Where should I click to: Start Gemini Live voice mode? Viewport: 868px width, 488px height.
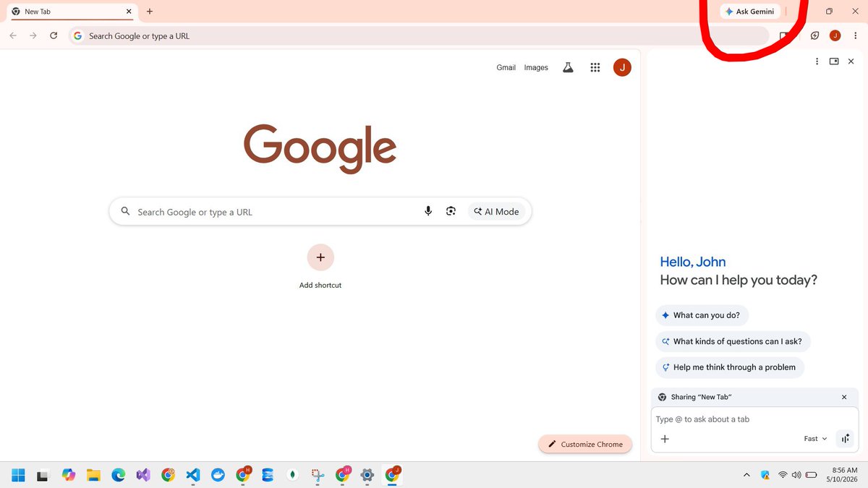click(846, 439)
